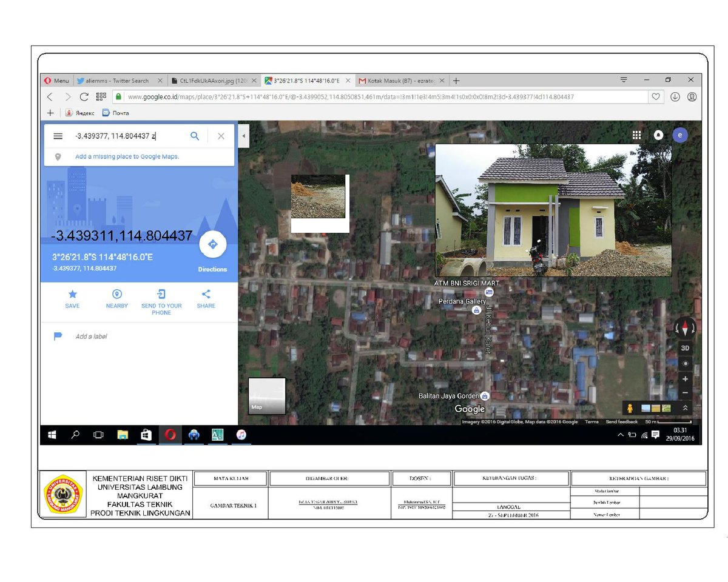Image resolution: width=728 pixels, height=582 pixels.
Task: Find places NEARBY this location
Action: 117,299
